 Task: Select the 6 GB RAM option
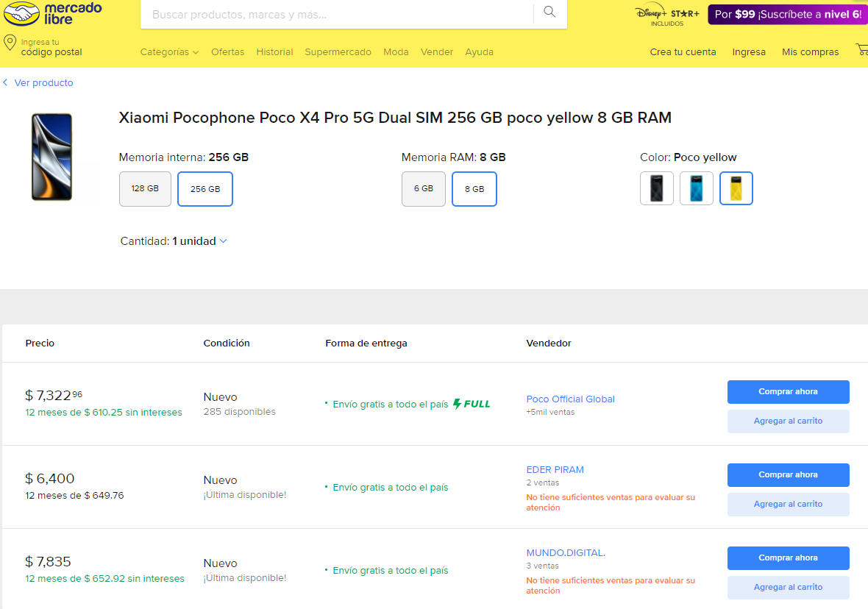(x=423, y=189)
